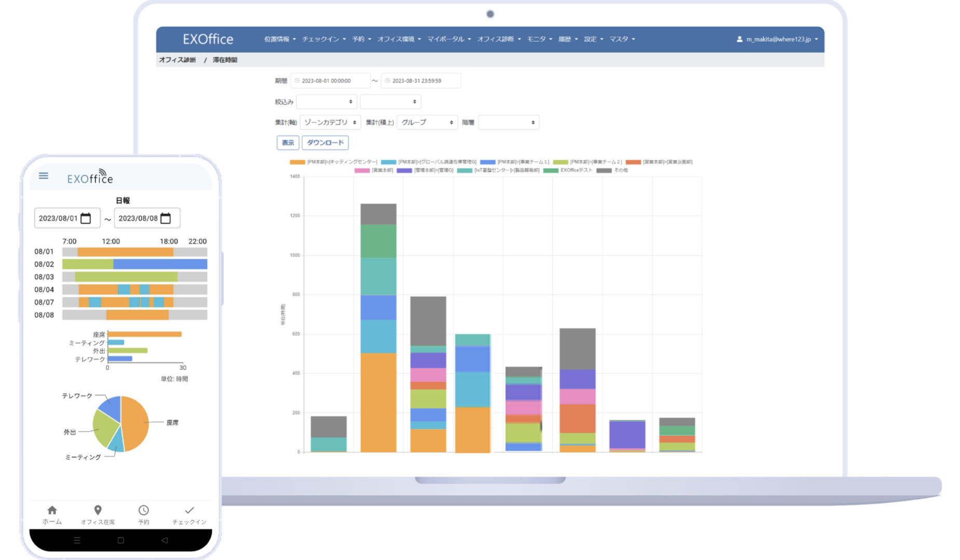Click the period start 2023-08-01 00:00:00 field
This screenshot has width=960, height=560.
point(331,81)
